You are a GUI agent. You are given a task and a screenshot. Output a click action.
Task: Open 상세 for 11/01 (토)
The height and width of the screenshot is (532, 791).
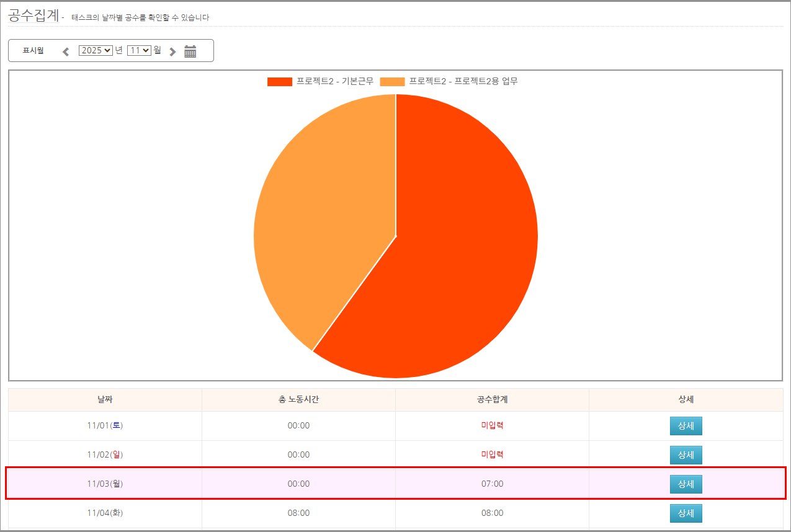tap(686, 426)
